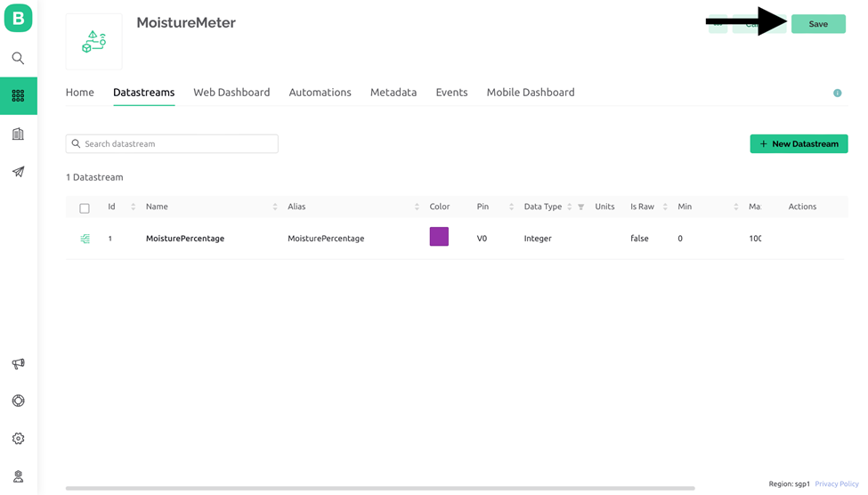Open the search icon in sidebar

tap(19, 58)
